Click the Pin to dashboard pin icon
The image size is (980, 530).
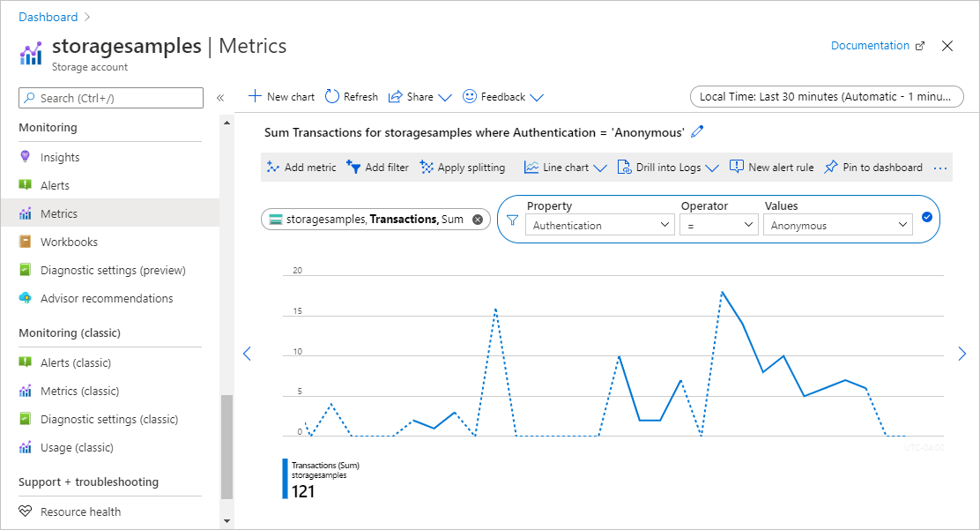pyautogui.click(x=830, y=167)
